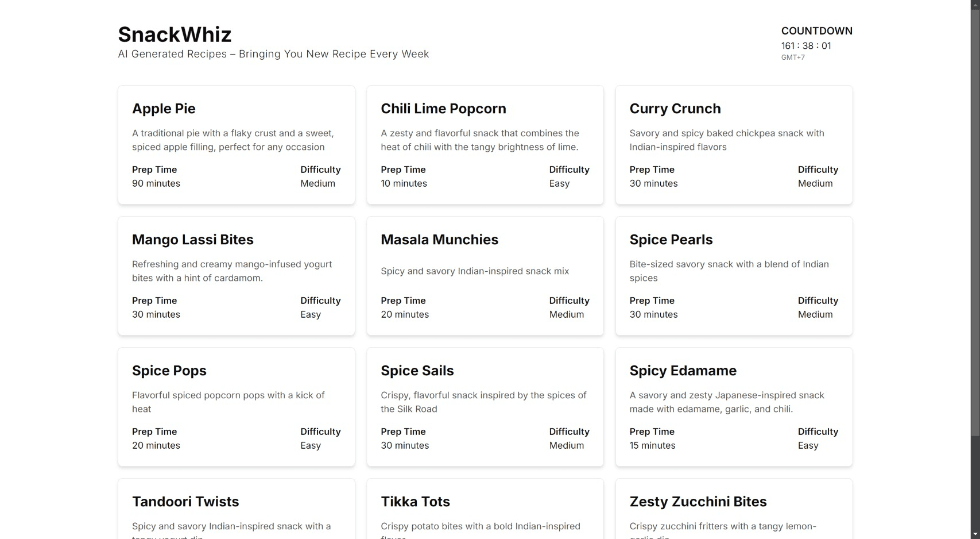Open the Apple Pie recipe card
980x539 pixels.
click(x=164, y=109)
